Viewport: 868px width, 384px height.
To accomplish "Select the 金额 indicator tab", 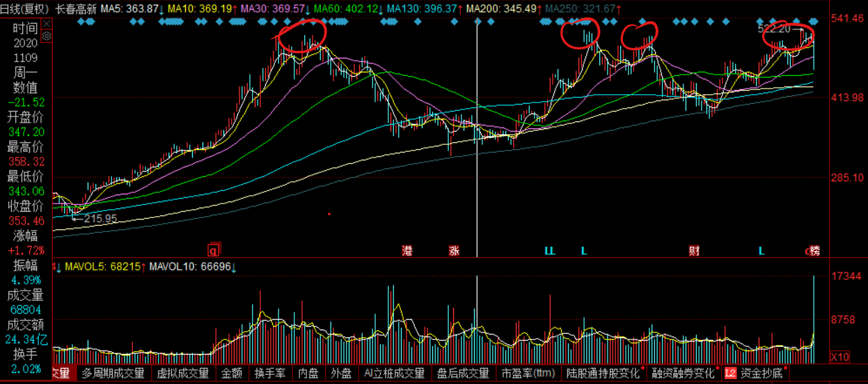I will (232, 374).
